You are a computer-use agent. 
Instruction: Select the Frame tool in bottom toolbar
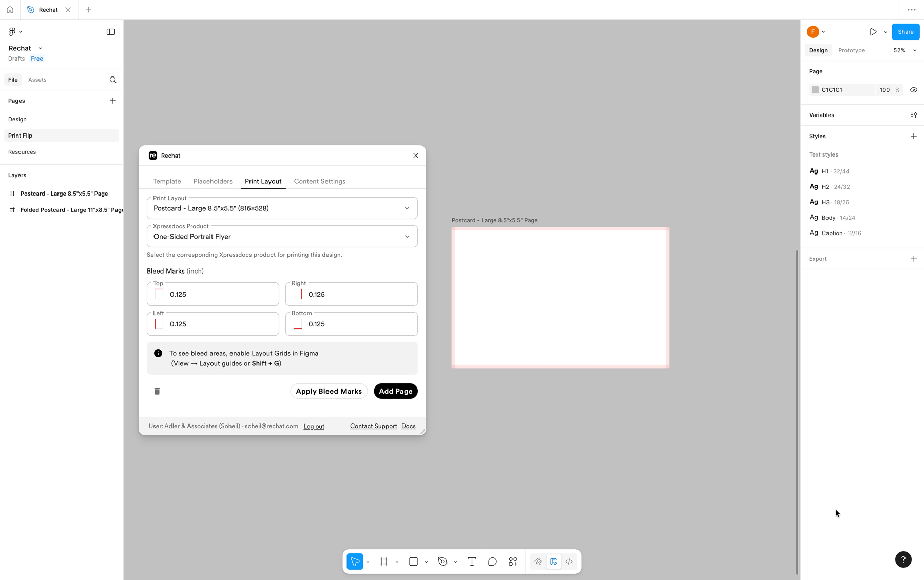coord(384,562)
